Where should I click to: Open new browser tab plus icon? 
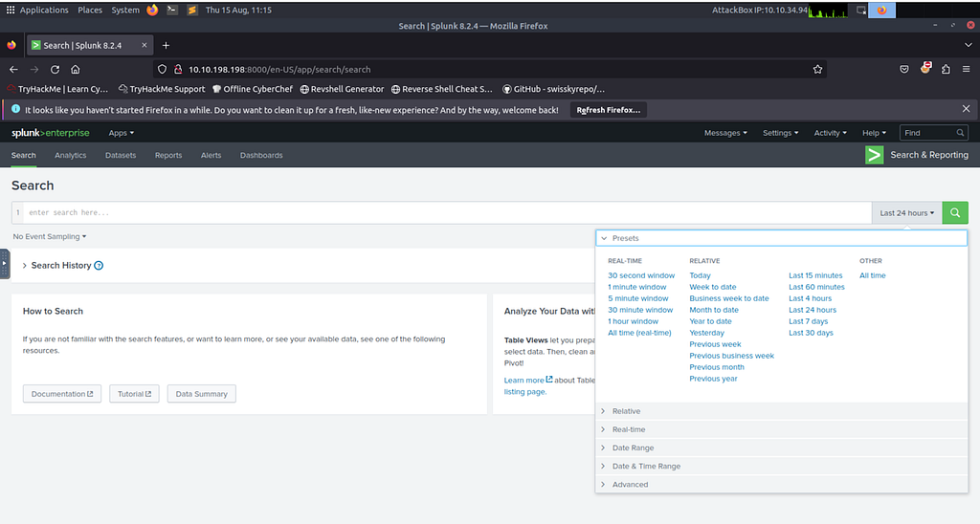[166, 45]
